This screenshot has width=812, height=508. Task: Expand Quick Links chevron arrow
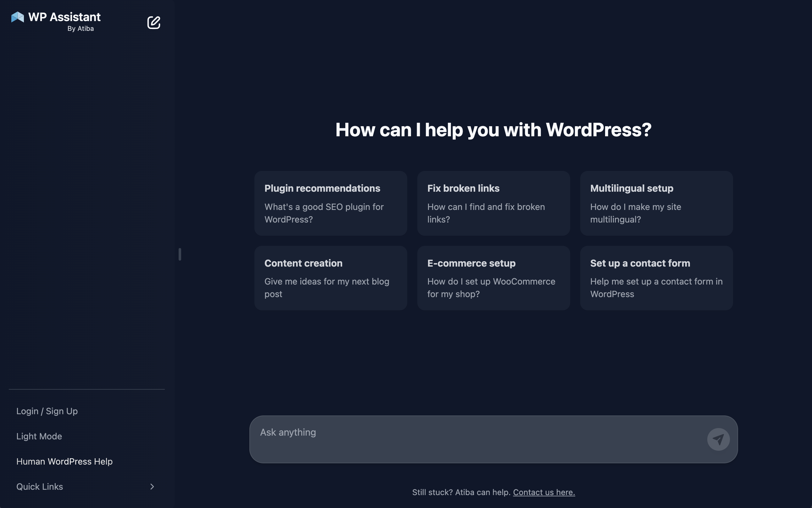tap(152, 487)
